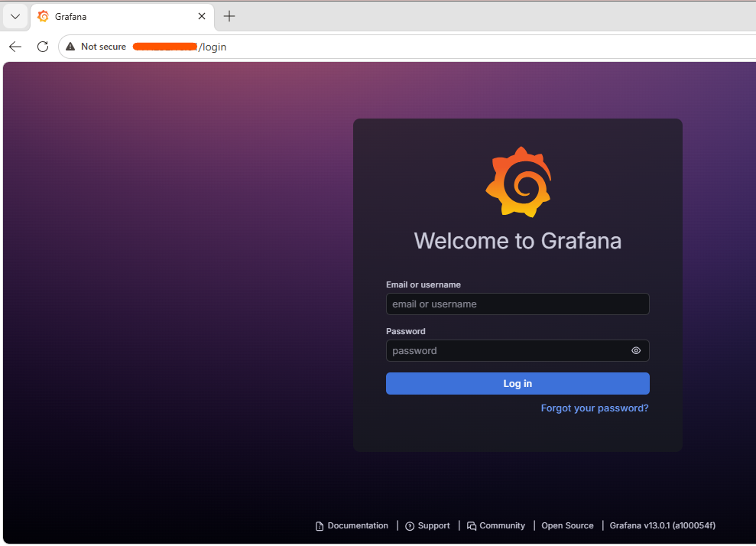This screenshot has height=546, width=756.
Task: Click the Not secure warning indicator
Action: click(x=96, y=47)
